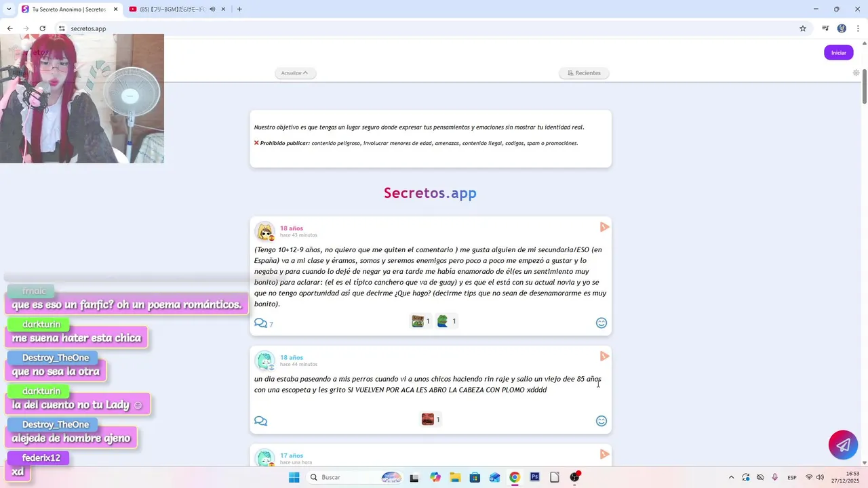
Task: Open the tab search dropdown arrow
Action: tap(9, 9)
